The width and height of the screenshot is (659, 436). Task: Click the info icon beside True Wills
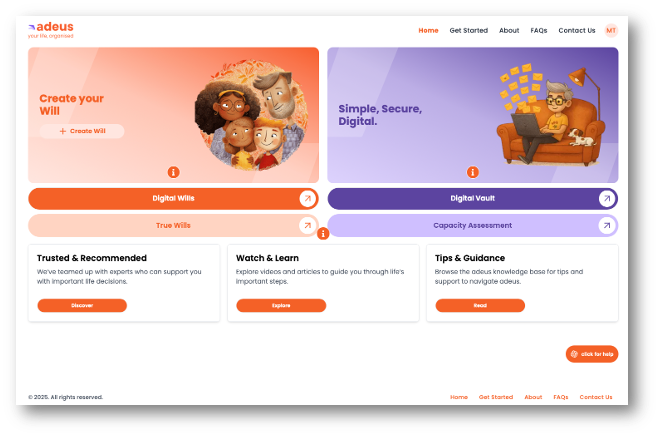[x=323, y=233]
